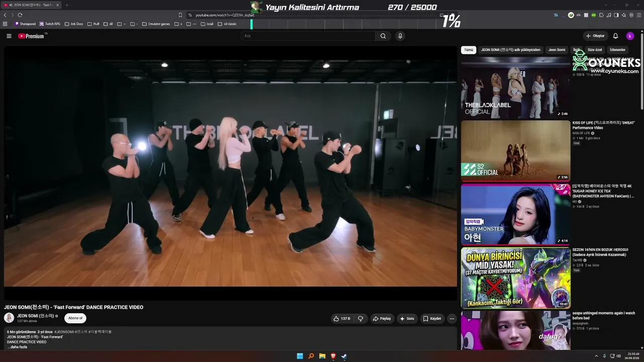644x362 pixels.
Task: Expand Emulator games bookmark folder
Action: click(x=156, y=24)
